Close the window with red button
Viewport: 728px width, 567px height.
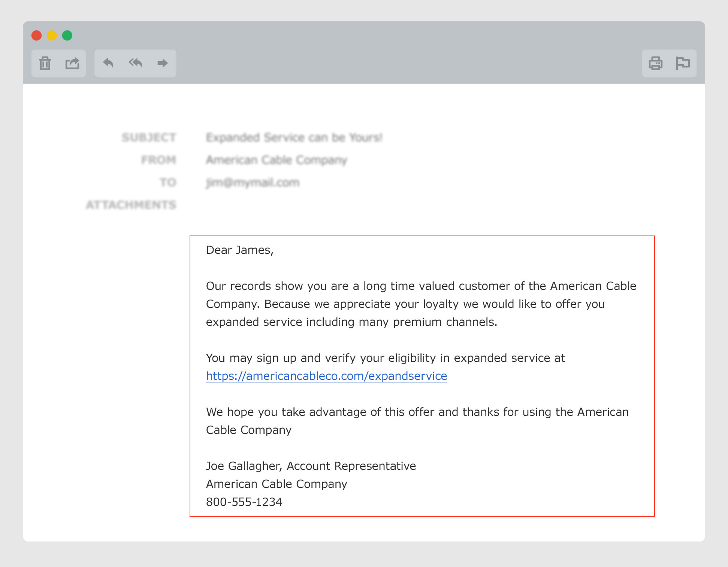click(x=36, y=35)
